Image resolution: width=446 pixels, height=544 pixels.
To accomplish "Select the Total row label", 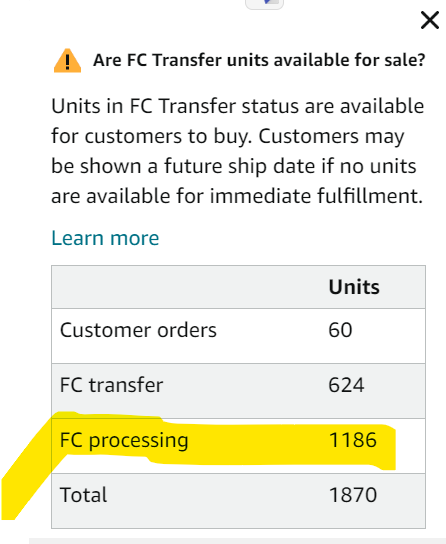I will click(83, 495).
